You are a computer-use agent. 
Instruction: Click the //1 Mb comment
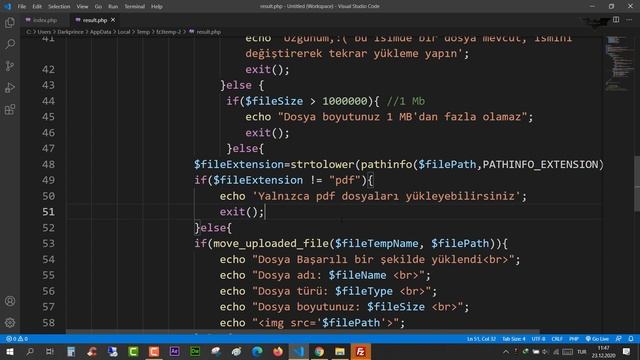point(406,101)
